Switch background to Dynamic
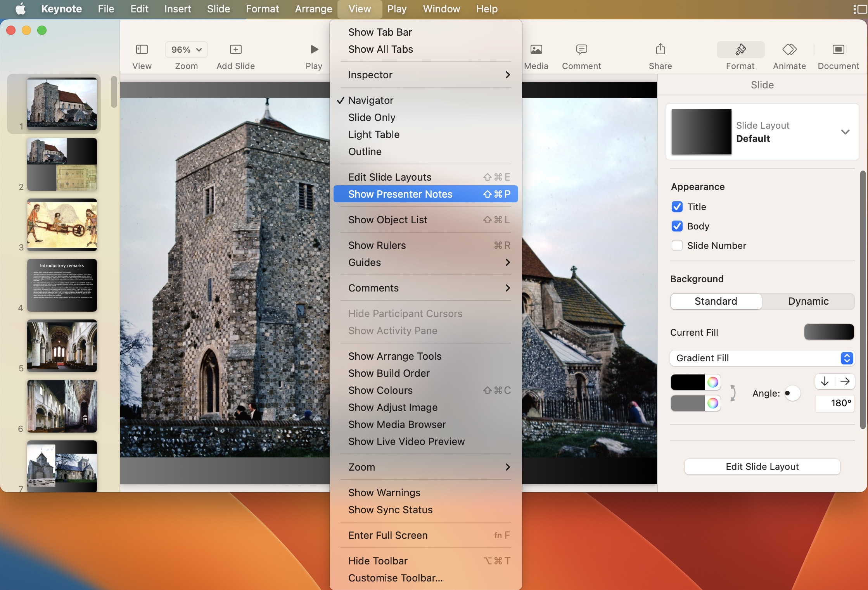 [x=808, y=301]
